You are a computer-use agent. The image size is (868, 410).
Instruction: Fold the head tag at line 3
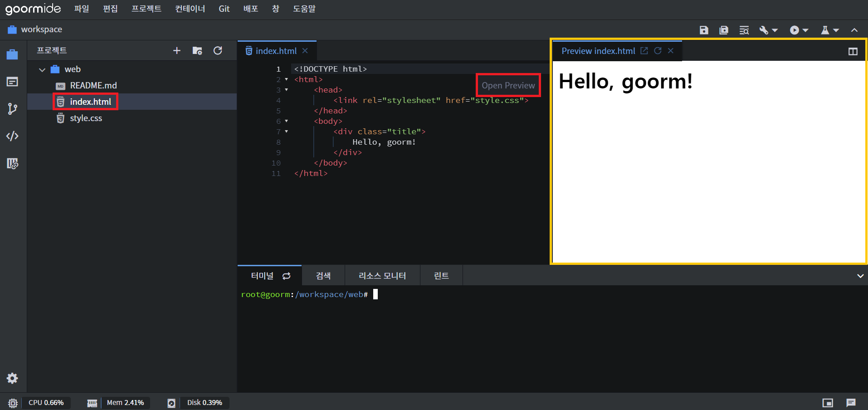(x=286, y=90)
